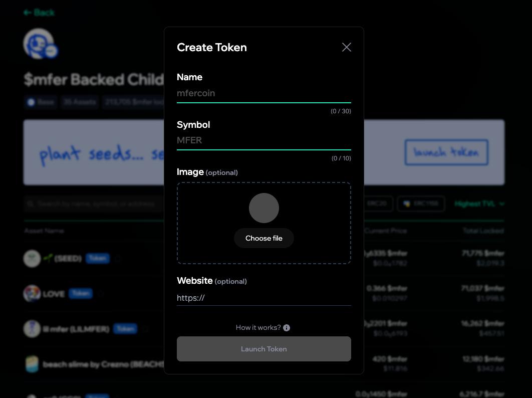The width and height of the screenshot is (532, 398).
Task: Open the Highest TVL sort dropdown
Action: point(479,204)
